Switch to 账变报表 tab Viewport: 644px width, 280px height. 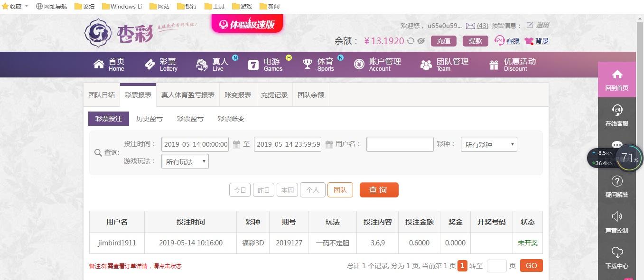238,95
